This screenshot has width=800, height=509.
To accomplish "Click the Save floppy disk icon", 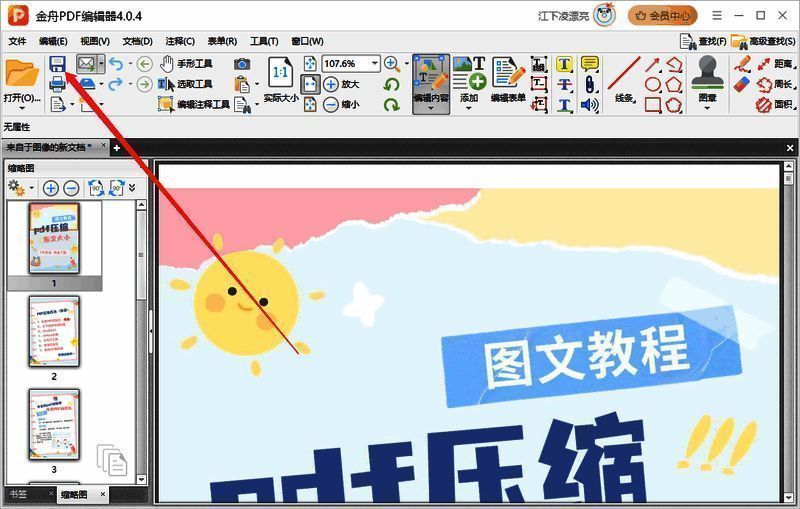I will (x=58, y=64).
